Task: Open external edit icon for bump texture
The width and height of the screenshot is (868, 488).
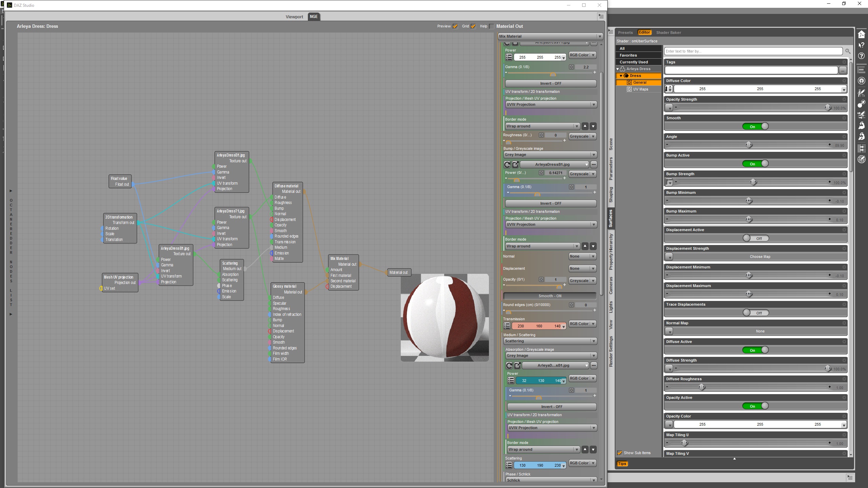Action: (515, 165)
